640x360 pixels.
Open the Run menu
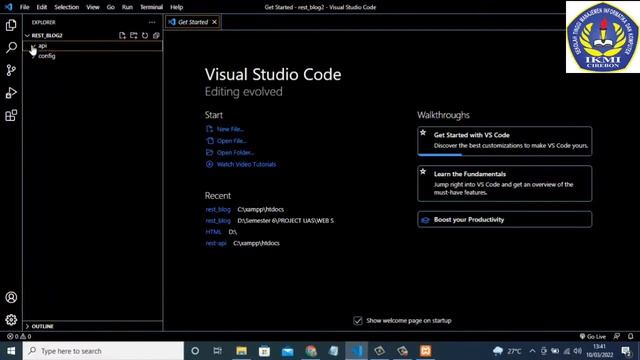tap(127, 7)
